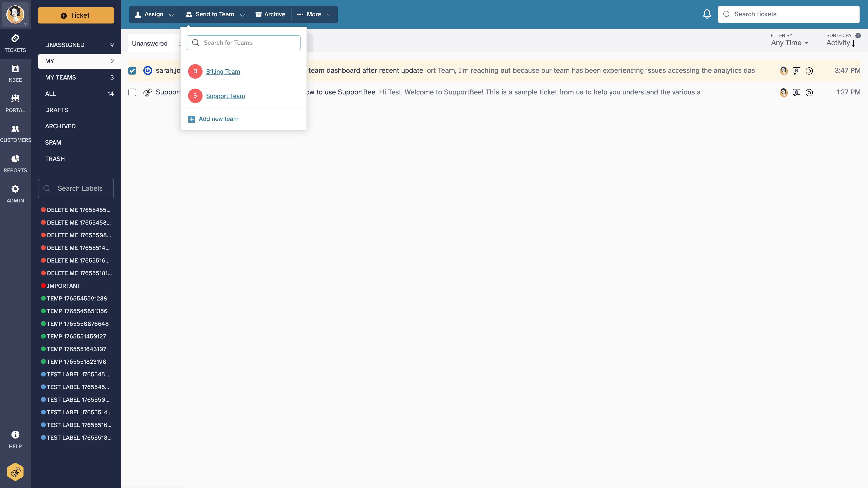Open the KBEE knowledge base section
Viewport: 868px width, 488px height.
point(15,72)
